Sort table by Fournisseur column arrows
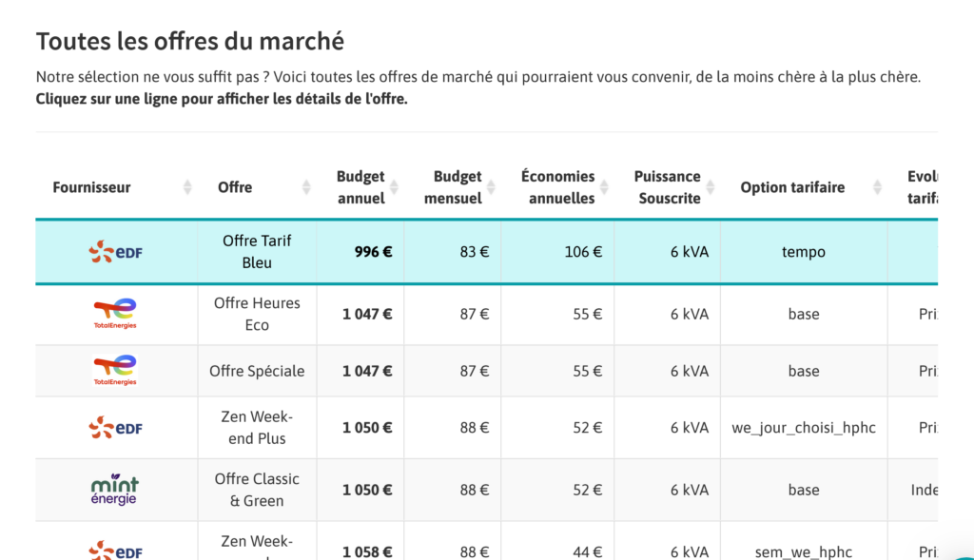 (x=187, y=187)
